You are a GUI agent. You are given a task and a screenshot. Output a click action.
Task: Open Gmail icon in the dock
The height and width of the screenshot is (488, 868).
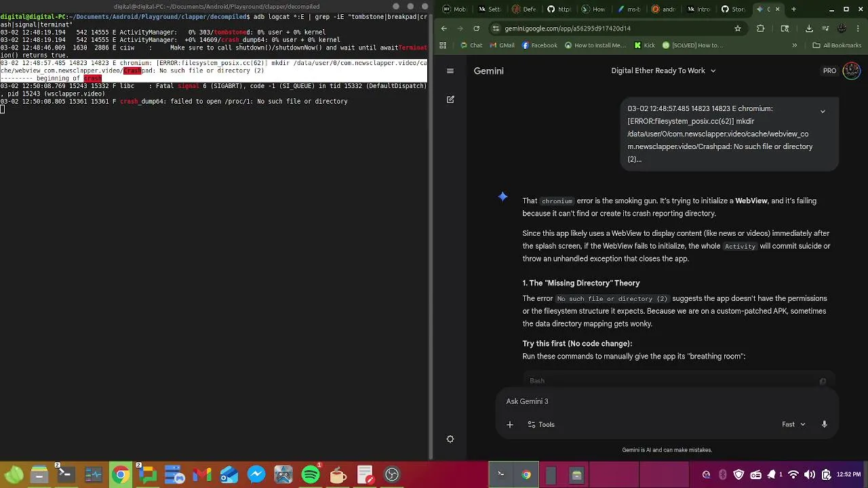pyautogui.click(x=202, y=474)
